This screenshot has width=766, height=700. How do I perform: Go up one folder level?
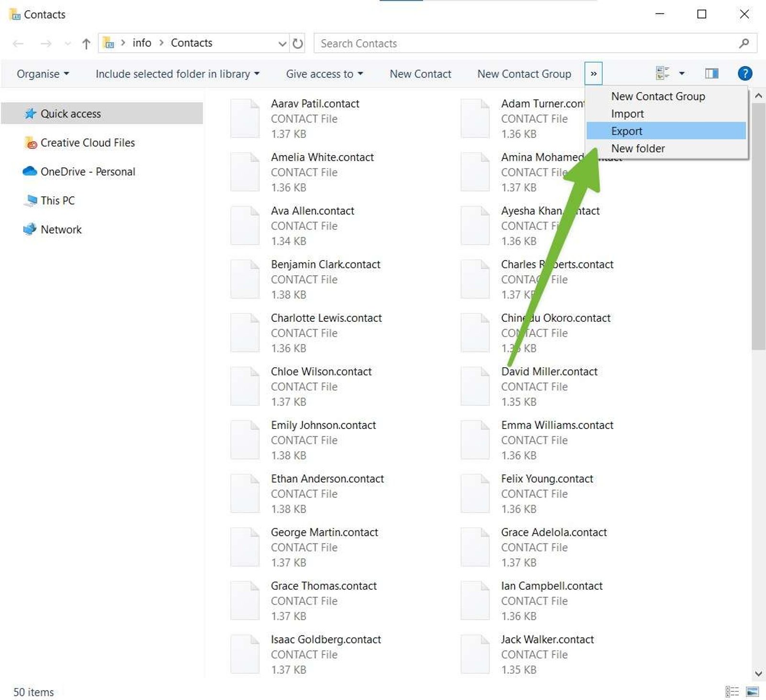[x=86, y=44]
